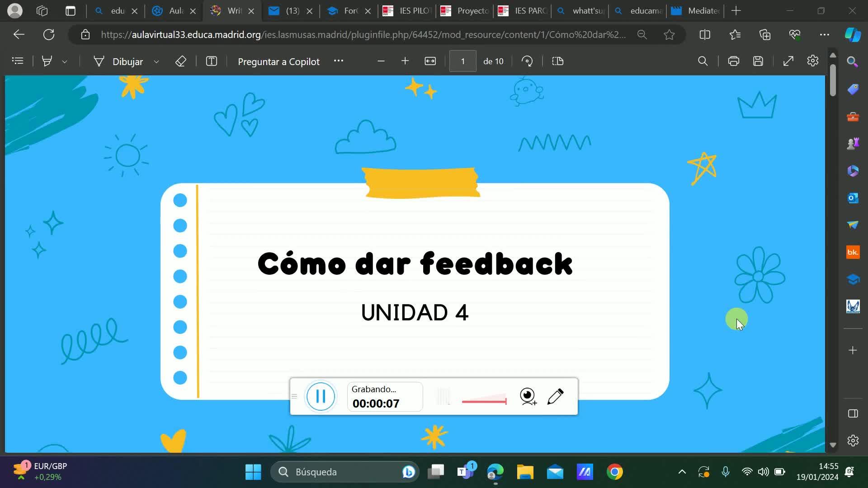The width and height of the screenshot is (868, 488).
Task: Open the File Explorer taskbar icon
Action: pyautogui.click(x=525, y=472)
